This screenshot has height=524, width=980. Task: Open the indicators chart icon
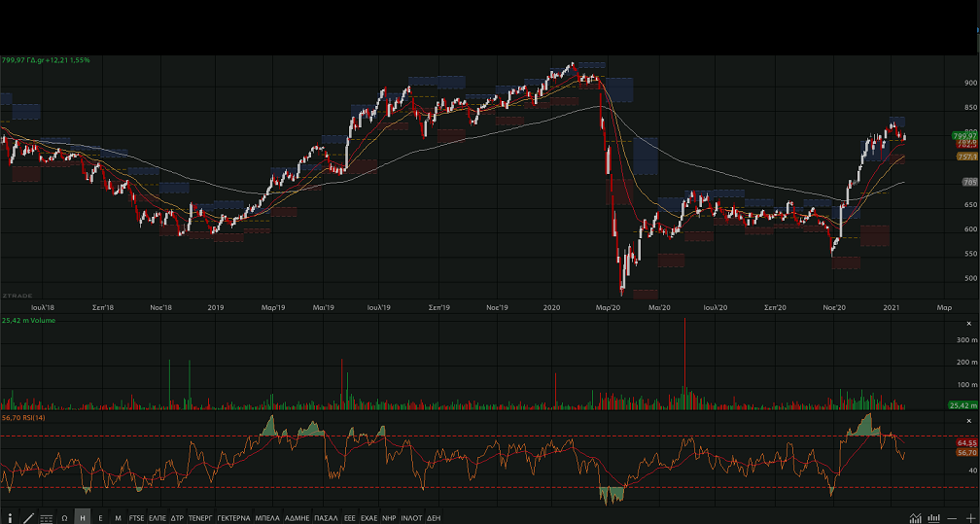click(916, 518)
